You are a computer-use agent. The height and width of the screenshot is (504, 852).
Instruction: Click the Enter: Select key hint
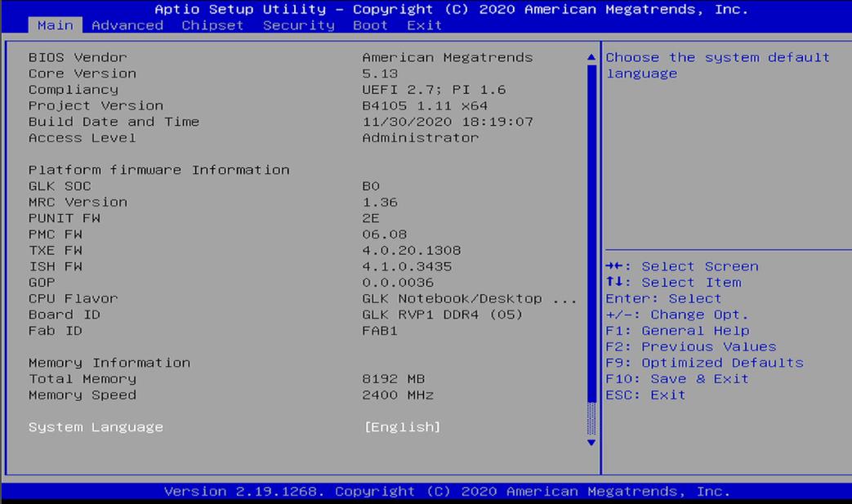pyautogui.click(x=663, y=298)
